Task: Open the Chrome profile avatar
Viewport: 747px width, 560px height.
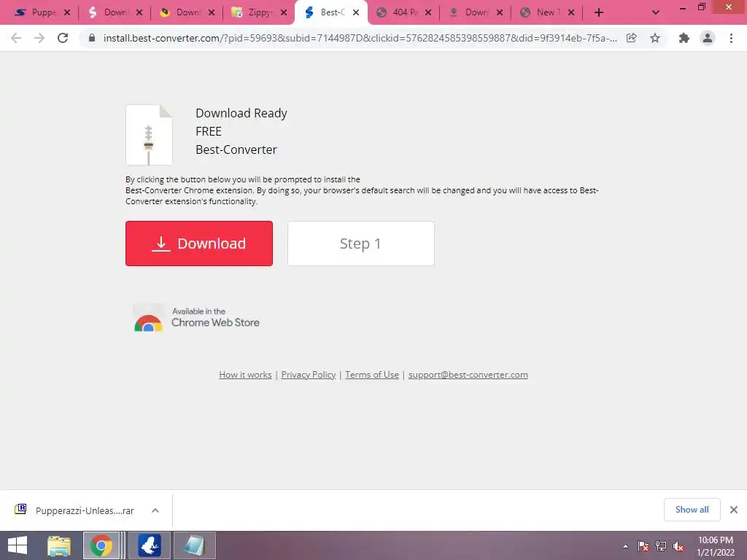Action: tap(708, 38)
